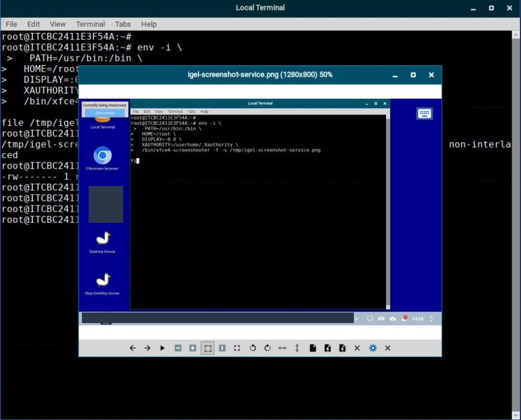Click the 'file /tmp/igel' command text

tap(40, 123)
